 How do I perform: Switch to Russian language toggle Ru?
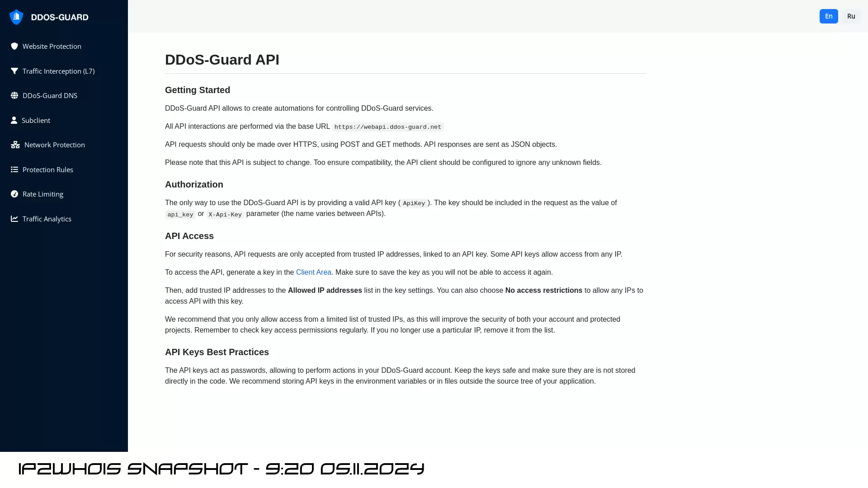click(851, 16)
